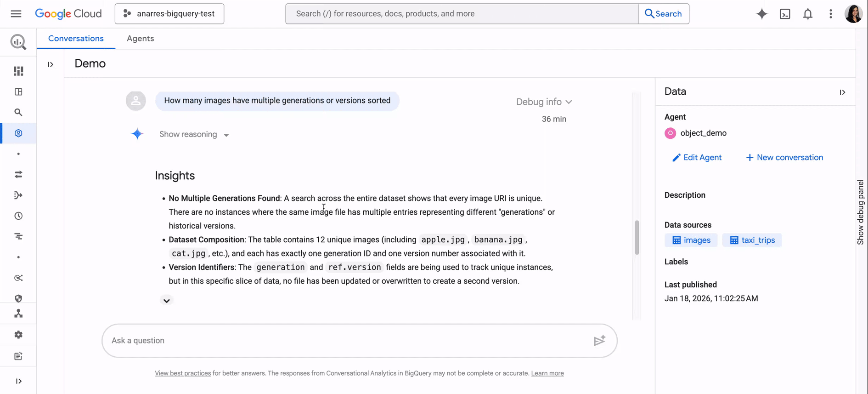Stay on the Conversations tab

[76, 39]
